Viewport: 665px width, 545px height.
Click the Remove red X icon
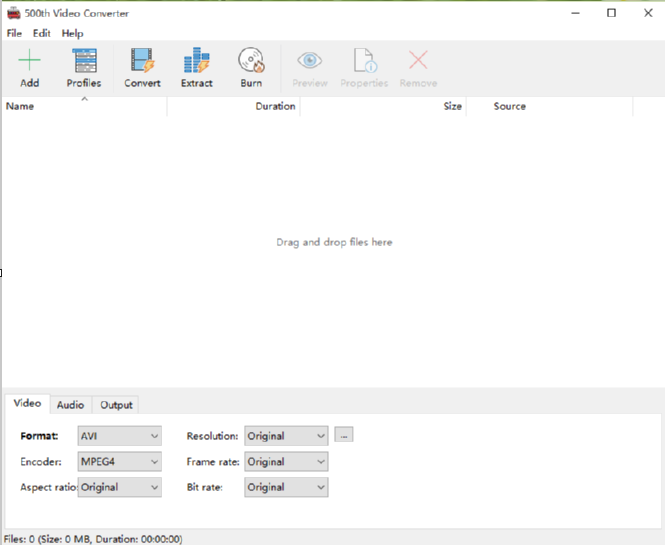[x=418, y=60]
